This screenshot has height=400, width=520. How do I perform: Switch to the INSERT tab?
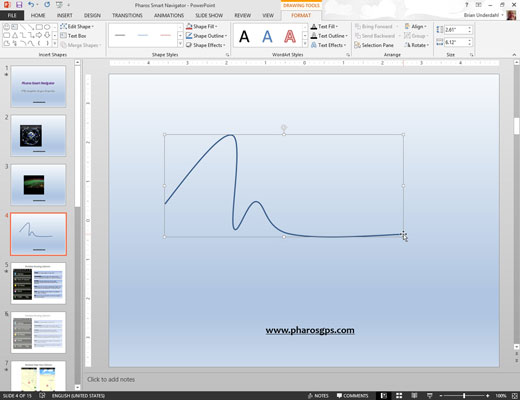click(x=64, y=15)
